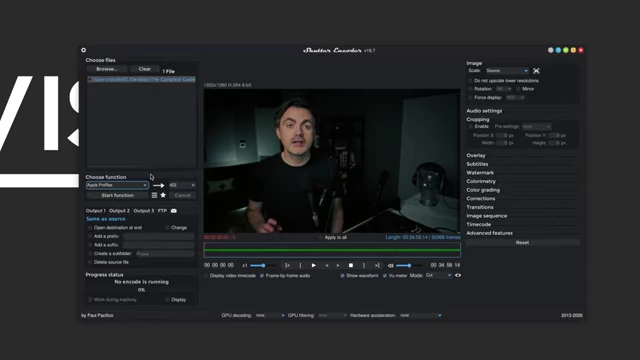This screenshot has width=640, height=360.
Task: Expand the Color grading section
Action: click(483, 190)
